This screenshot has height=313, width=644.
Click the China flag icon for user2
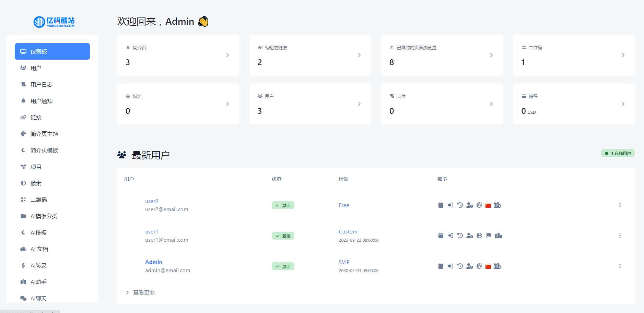(488, 205)
